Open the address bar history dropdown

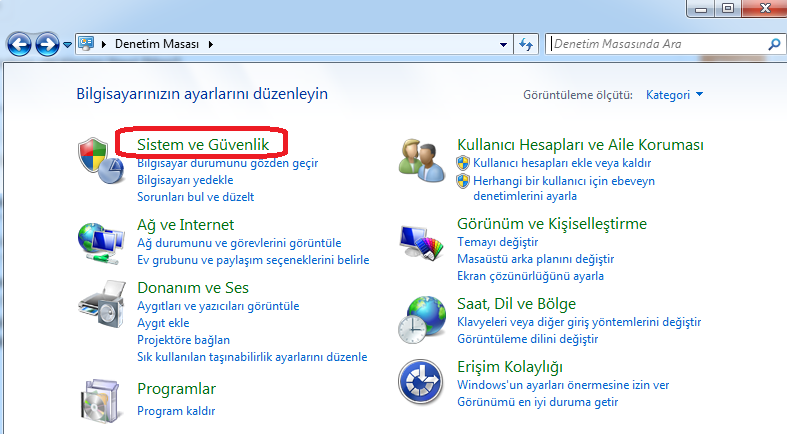pyautogui.click(x=503, y=45)
